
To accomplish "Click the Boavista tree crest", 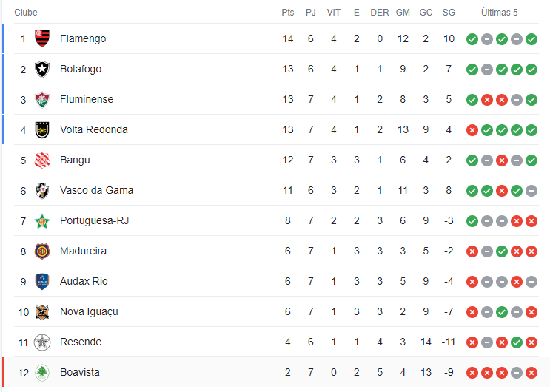I will tap(42, 372).
